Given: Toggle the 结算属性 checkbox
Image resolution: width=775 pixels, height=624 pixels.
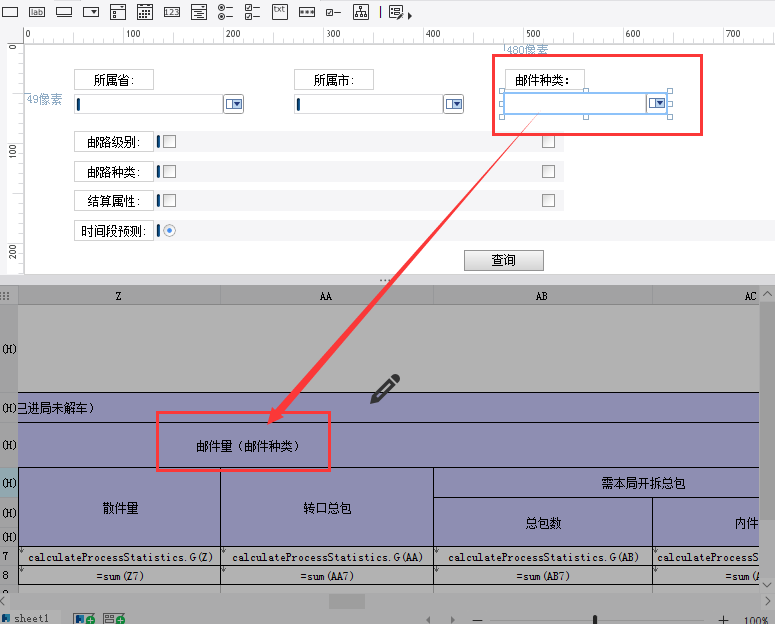Looking at the screenshot, I should click(x=169, y=201).
